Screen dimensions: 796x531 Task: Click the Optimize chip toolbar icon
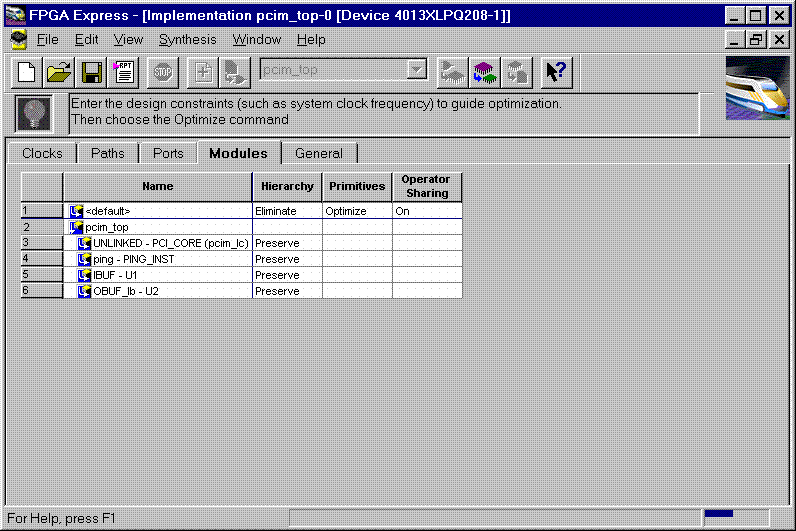485,72
